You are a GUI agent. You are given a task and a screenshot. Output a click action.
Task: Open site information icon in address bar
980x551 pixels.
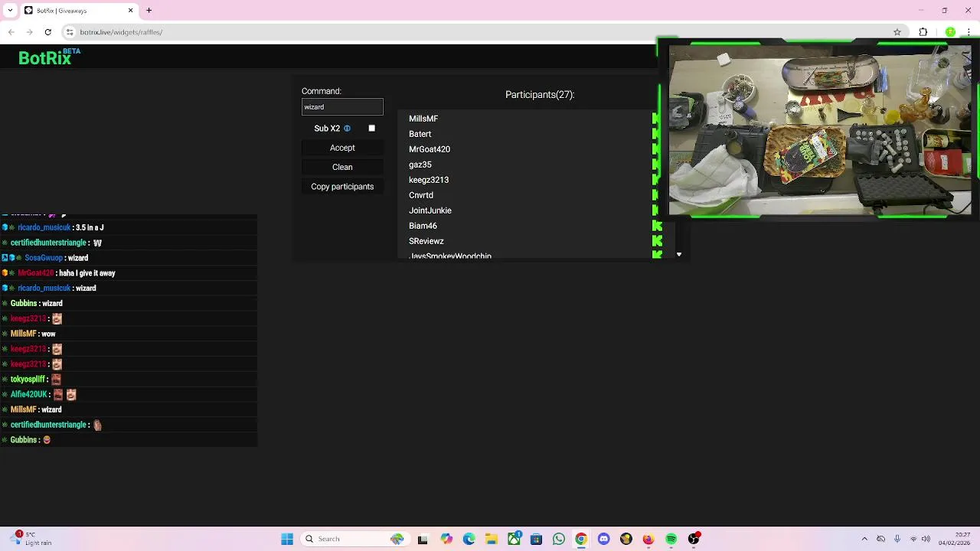point(70,32)
